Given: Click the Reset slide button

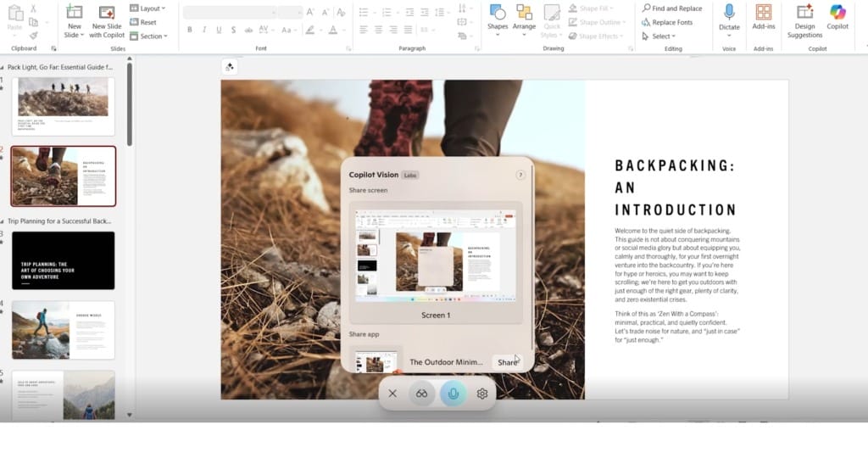Looking at the screenshot, I should point(143,22).
